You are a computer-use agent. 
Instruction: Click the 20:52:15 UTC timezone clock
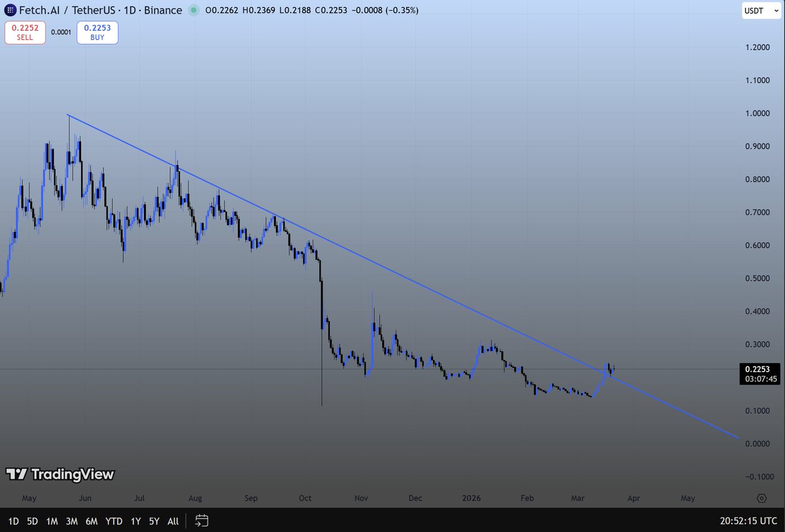pos(748,521)
